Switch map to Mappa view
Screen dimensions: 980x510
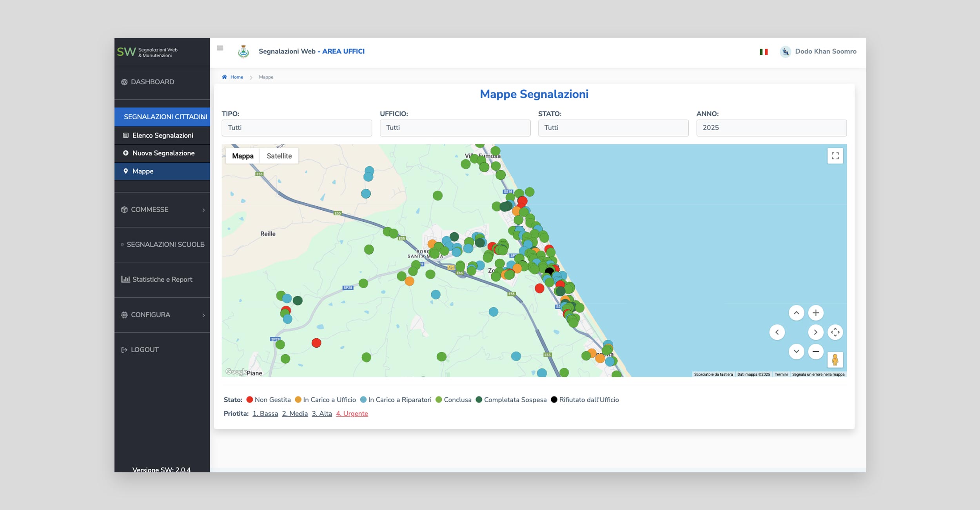(243, 156)
